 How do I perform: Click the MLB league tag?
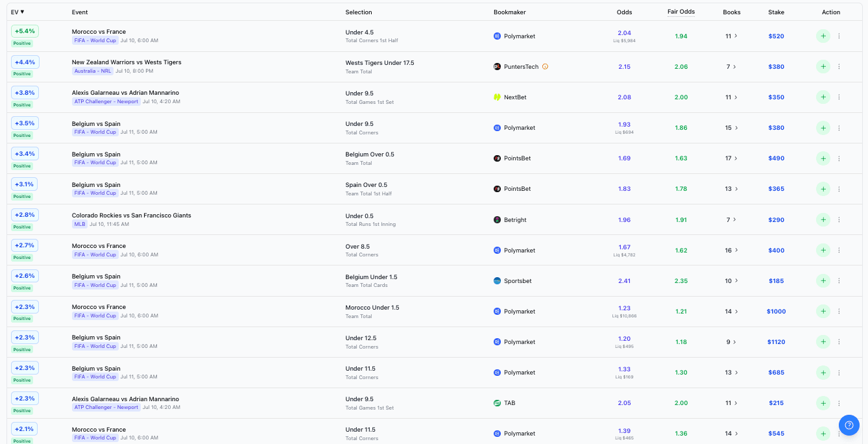80,224
